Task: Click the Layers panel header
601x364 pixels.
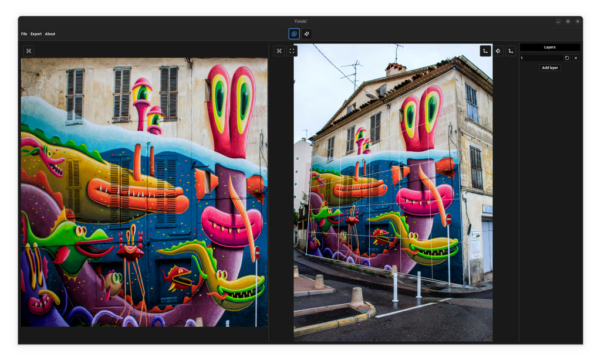Action: 549,47
